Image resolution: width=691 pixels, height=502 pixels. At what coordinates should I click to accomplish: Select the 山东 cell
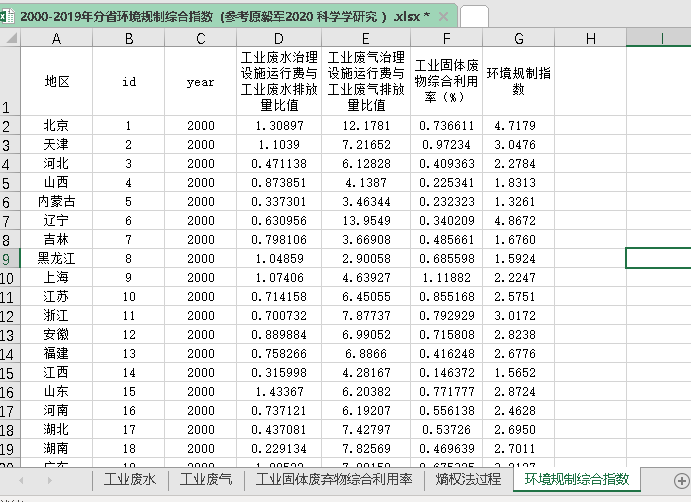pos(56,391)
